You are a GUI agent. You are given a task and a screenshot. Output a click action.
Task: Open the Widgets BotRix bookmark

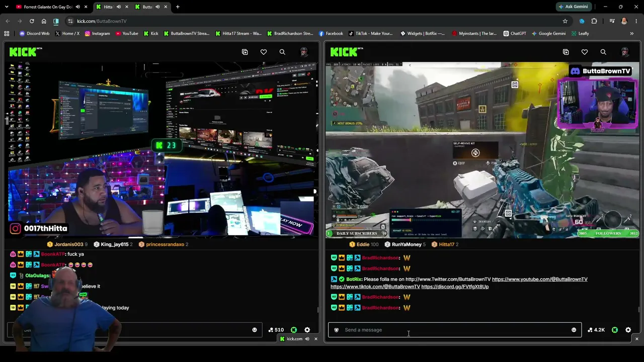[x=423, y=34]
